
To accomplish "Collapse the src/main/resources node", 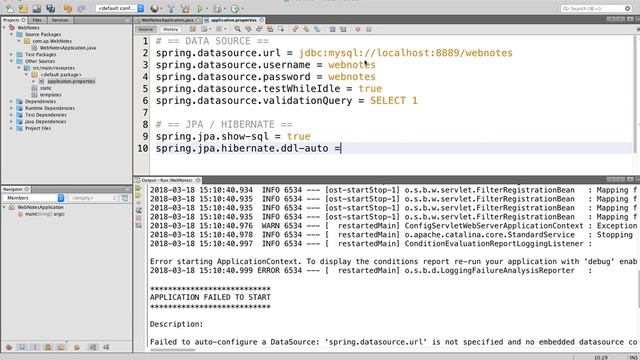I will tap(19, 68).
